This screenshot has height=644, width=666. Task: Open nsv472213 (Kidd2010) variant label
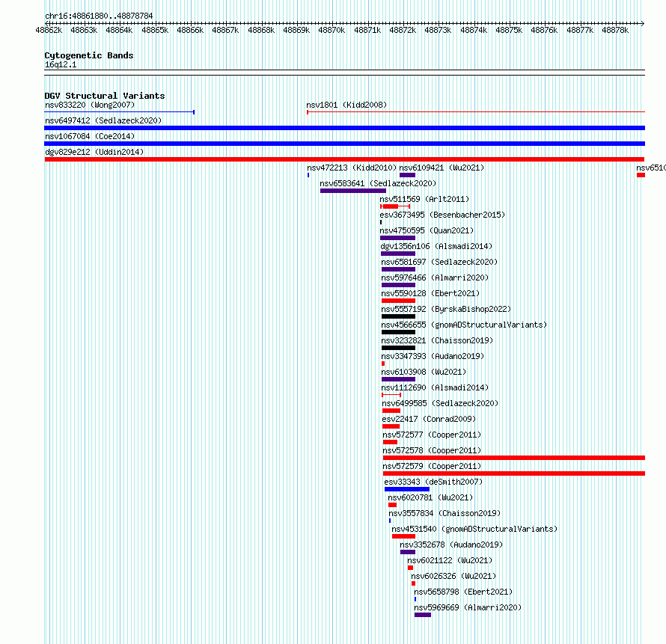point(352,168)
